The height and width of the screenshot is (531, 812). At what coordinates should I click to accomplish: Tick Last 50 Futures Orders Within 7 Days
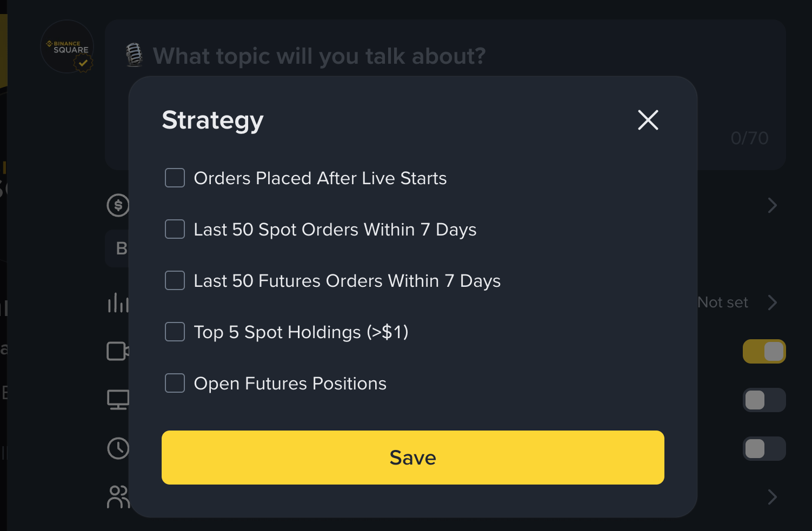[x=175, y=280]
